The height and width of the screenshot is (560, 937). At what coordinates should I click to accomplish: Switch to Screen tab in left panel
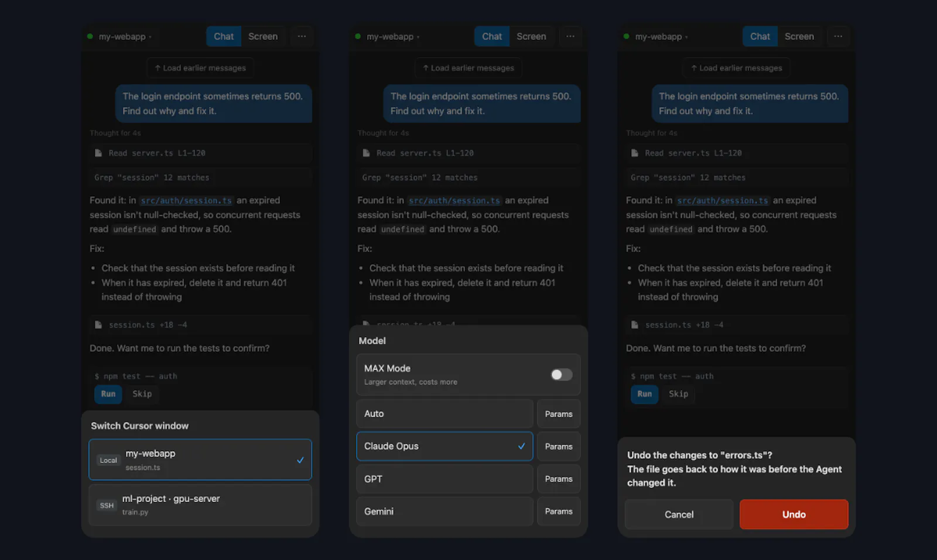tap(263, 36)
